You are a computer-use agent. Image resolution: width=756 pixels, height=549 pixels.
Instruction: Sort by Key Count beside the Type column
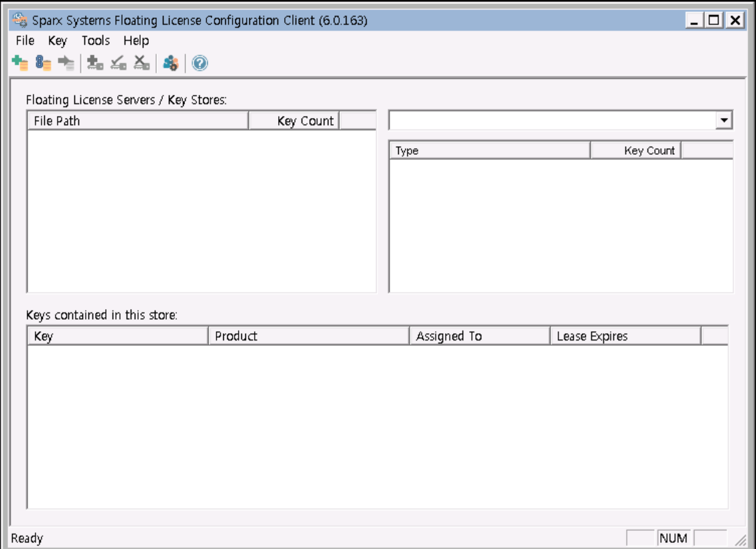point(636,151)
